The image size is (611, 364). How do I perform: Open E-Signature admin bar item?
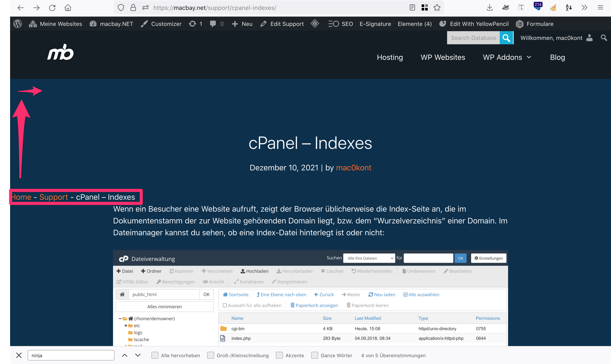(x=375, y=24)
